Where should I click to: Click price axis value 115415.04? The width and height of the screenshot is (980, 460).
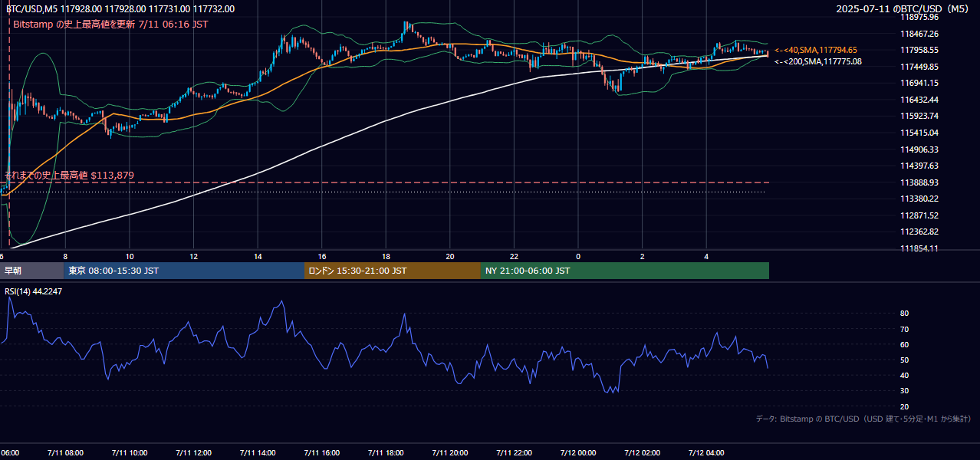[x=919, y=133]
